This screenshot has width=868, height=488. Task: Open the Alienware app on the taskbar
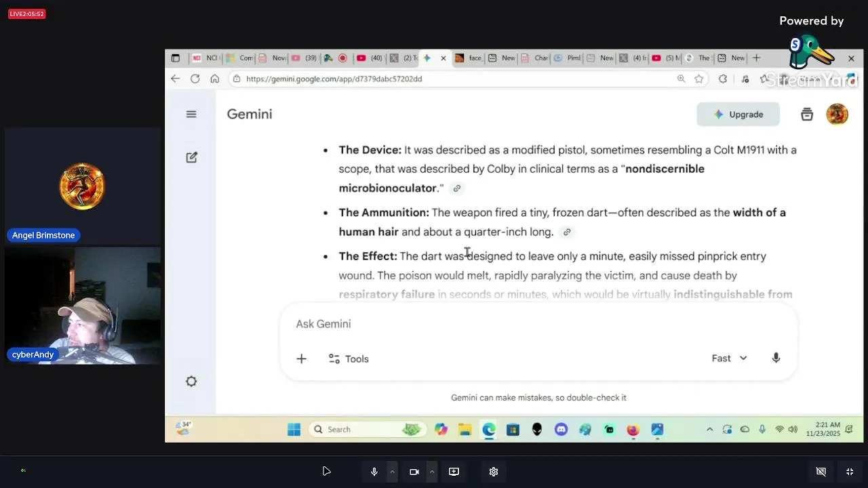tap(537, 430)
